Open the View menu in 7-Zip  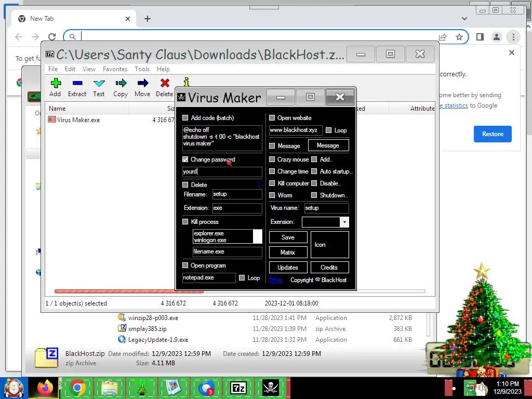[89, 69]
